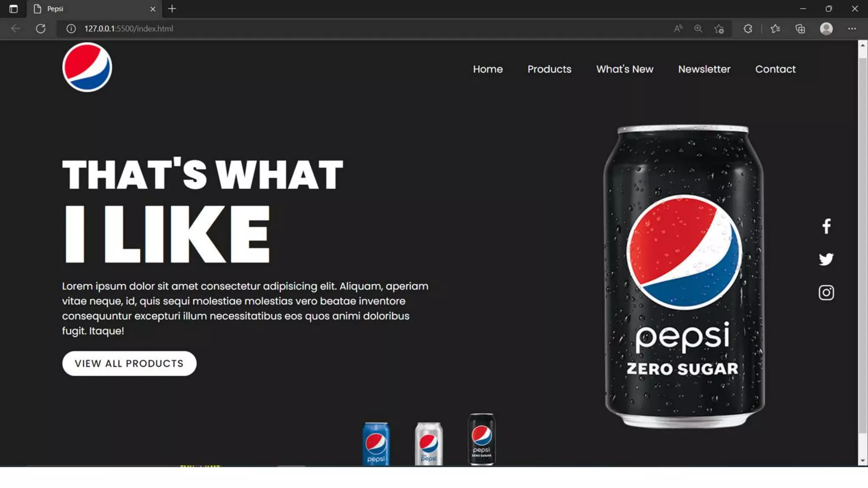The width and height of the screenshot is (868, 488).
Task: Go to the Products nav link
Action: pos(549,69)
